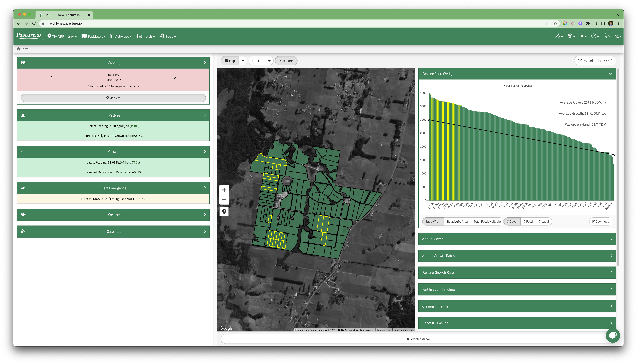Expand the Pasture Growth Rate panel
The height and width of the screenshot is (364, 637).
tap(517, 272)
